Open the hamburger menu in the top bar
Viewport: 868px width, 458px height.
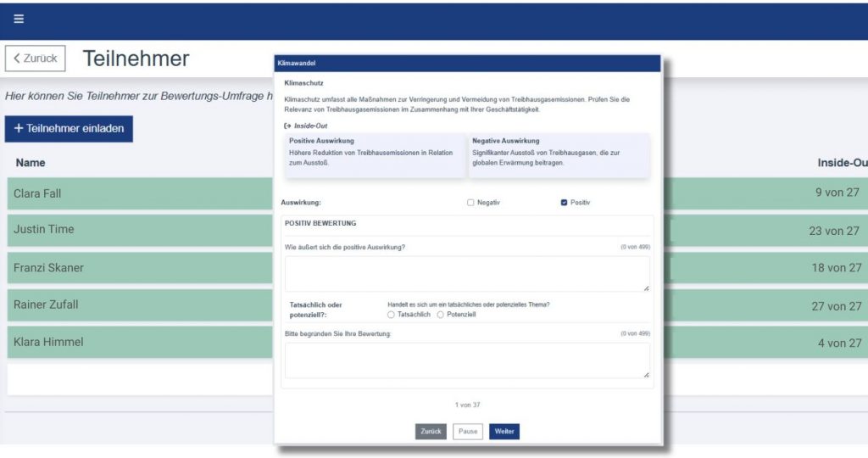(x=19, y=20)
